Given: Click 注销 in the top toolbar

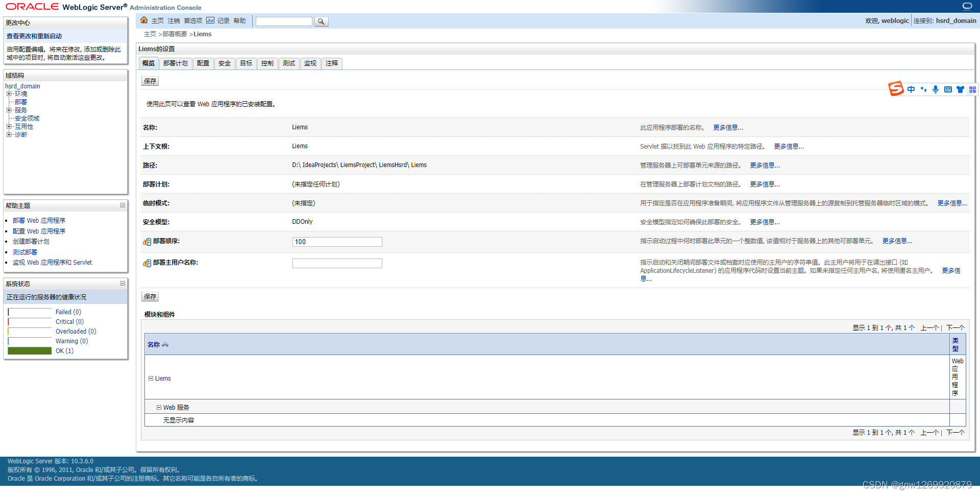Looking at the screenshot, I should (x=174, y=21).
